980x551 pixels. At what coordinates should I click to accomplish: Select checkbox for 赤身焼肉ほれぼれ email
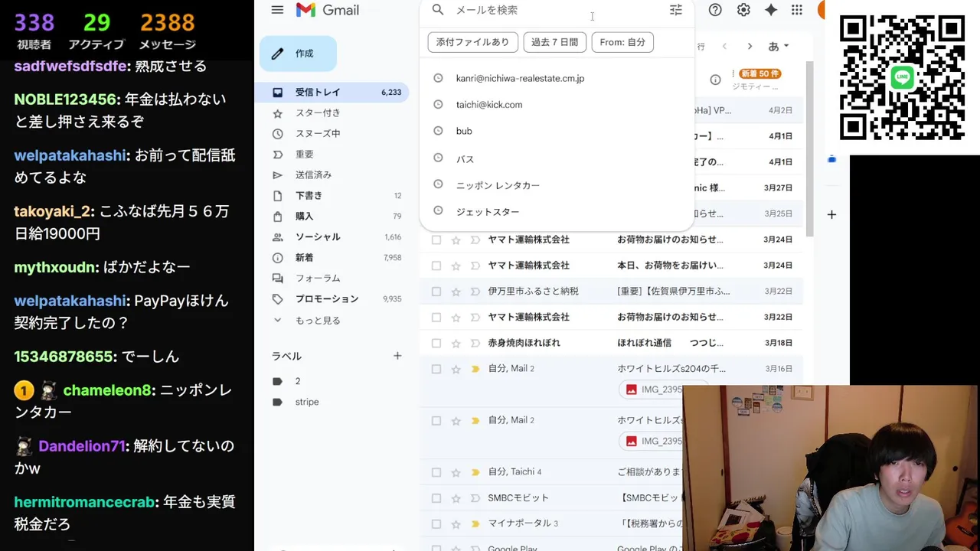point(436,343)
